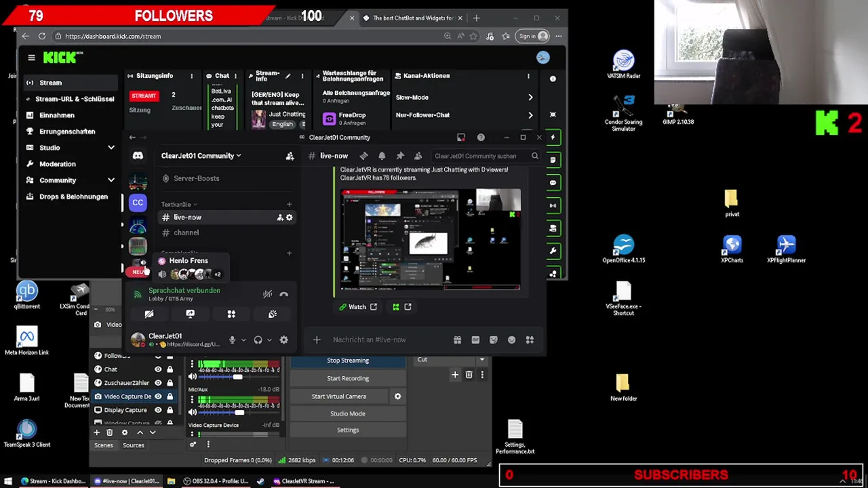Send a gift icon in Discord message bar
Viewport: 868px width, 488px height.
pyautogui.click(x=457, y=340)
